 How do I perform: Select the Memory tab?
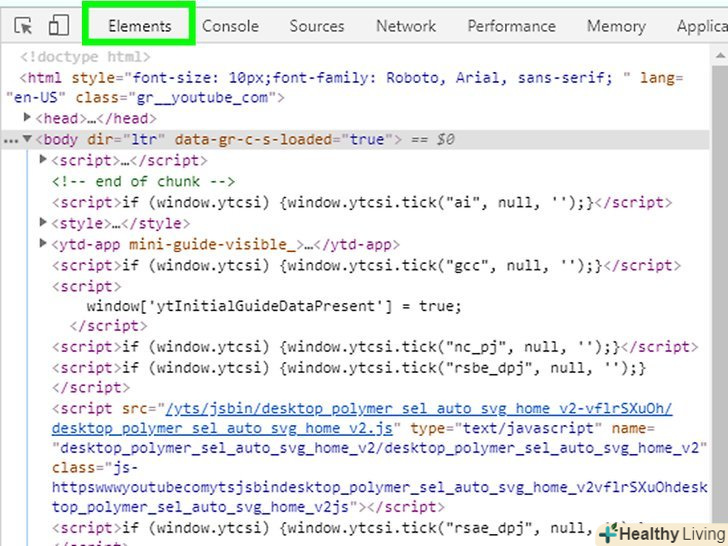click(616, 26)
